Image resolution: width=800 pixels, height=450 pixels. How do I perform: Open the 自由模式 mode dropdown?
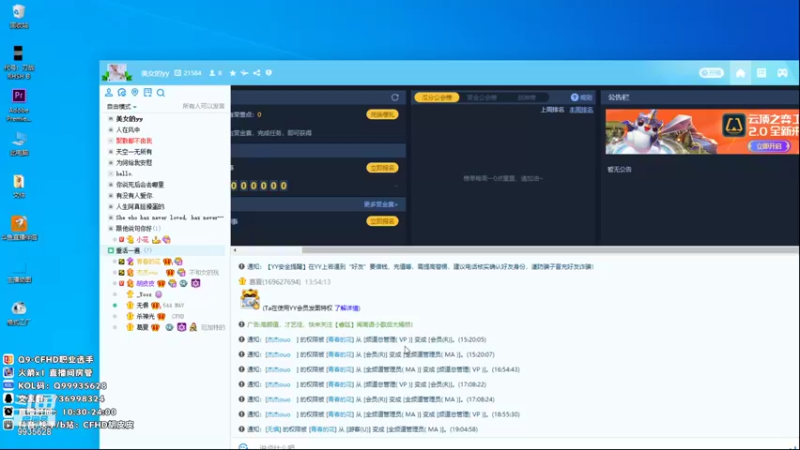pos(121,107)
